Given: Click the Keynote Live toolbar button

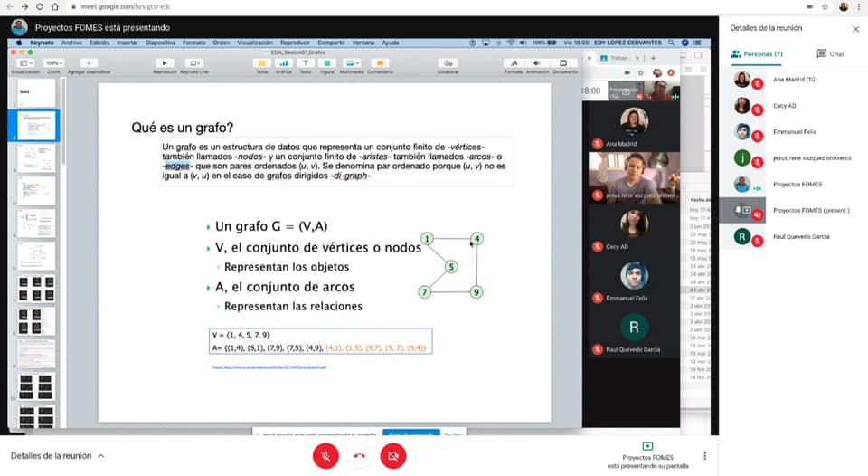Looking at the screenshot, I should coord(193,63).
